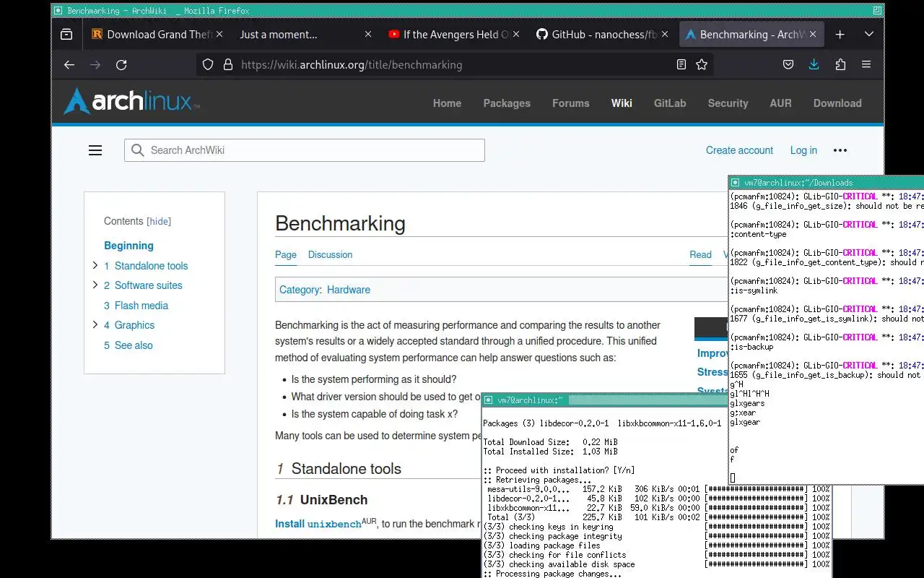The width and height of the screenshot is (924, 578).
Task: Toggle reader view in address bar
Action: point(681,64)
